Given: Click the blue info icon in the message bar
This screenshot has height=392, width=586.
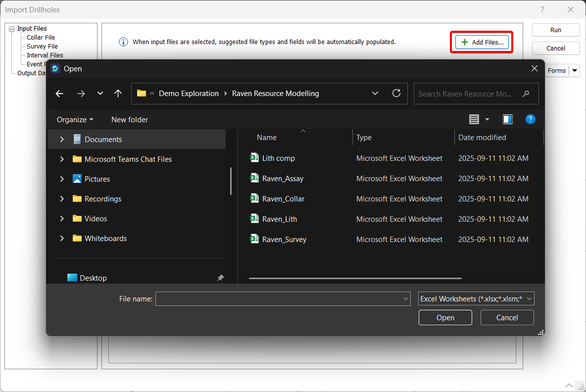Looking at the screenshot, I should click(x=123, y=42).
